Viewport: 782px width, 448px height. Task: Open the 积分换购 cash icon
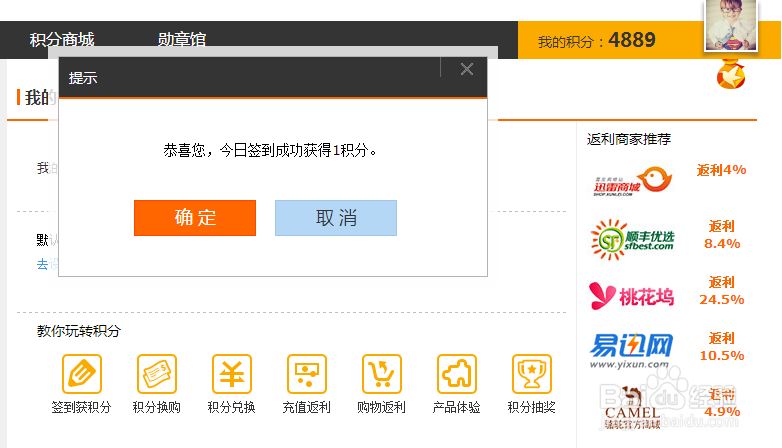click(x=157, y=374)
